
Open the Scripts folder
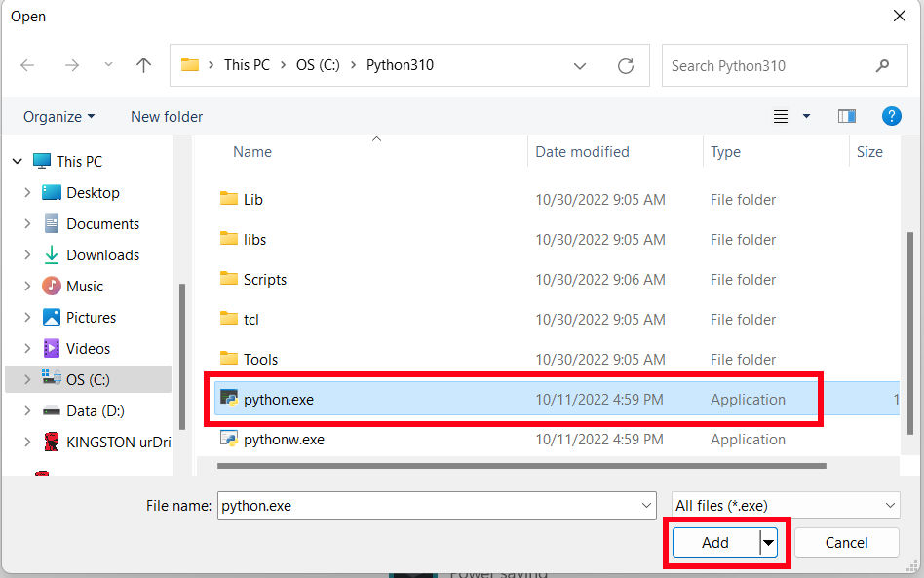click(x=263, y=279)
